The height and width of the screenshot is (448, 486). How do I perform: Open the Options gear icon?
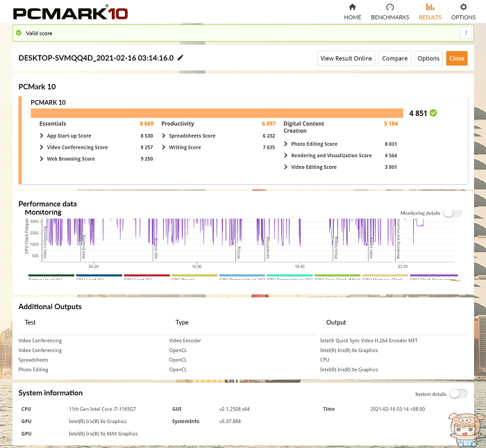click(x=463, y=8)
